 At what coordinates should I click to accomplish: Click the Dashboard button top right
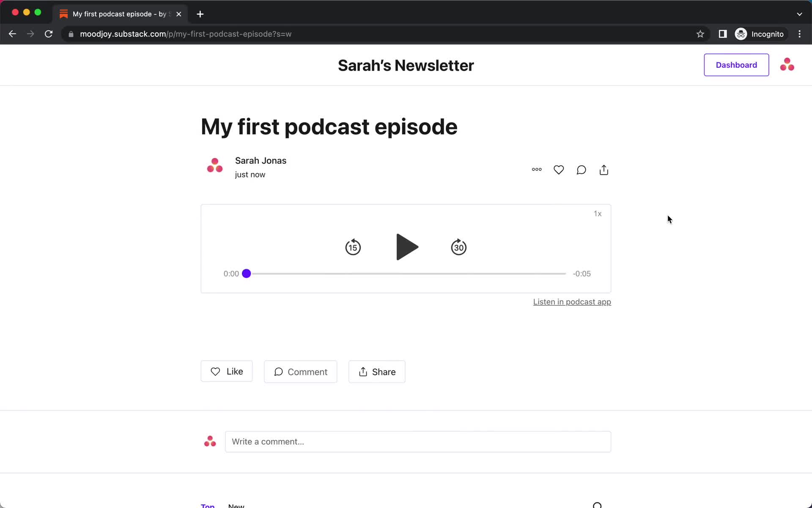[x=737, y=65]
